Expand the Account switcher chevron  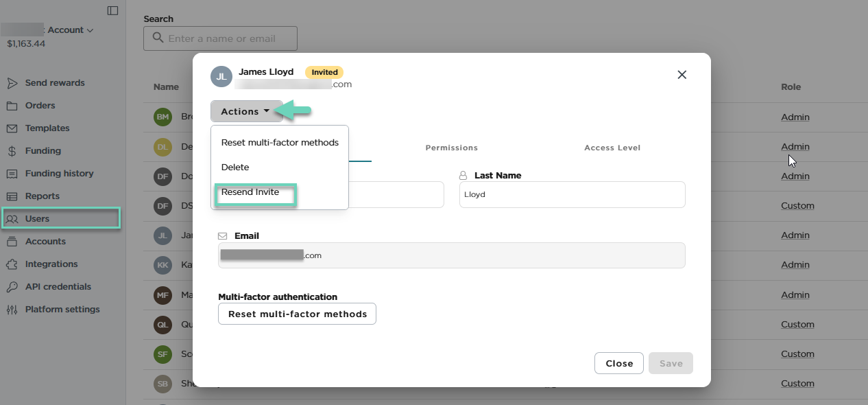point(90,30)
